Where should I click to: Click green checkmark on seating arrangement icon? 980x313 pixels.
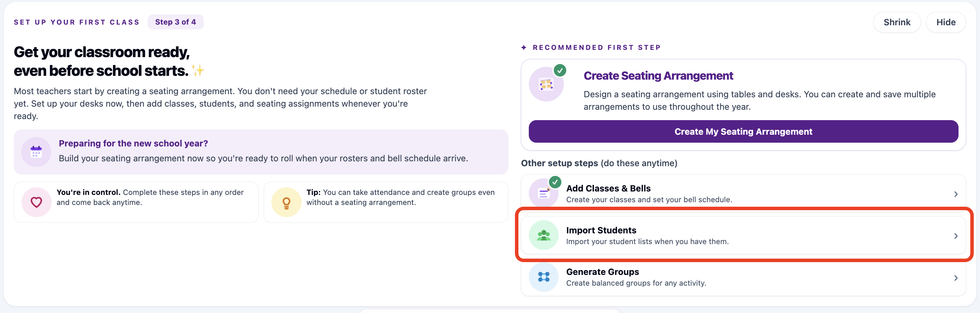pyautogui.click(x=560, y=70)
